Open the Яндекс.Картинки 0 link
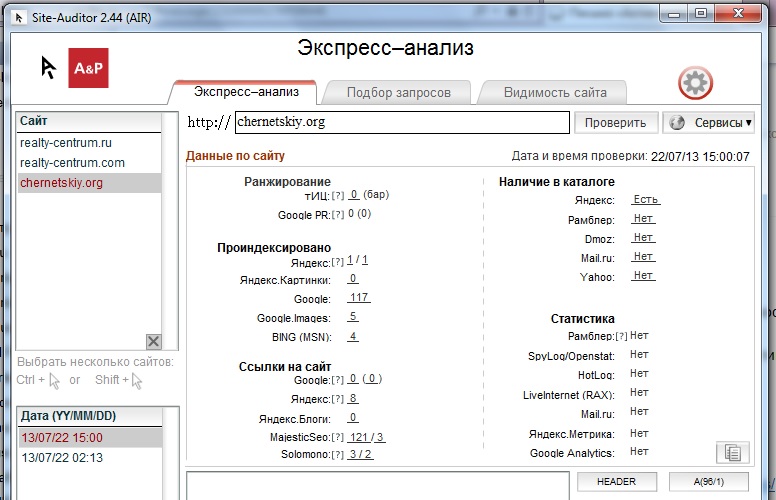The image size is (776, 500). (352, 278)
